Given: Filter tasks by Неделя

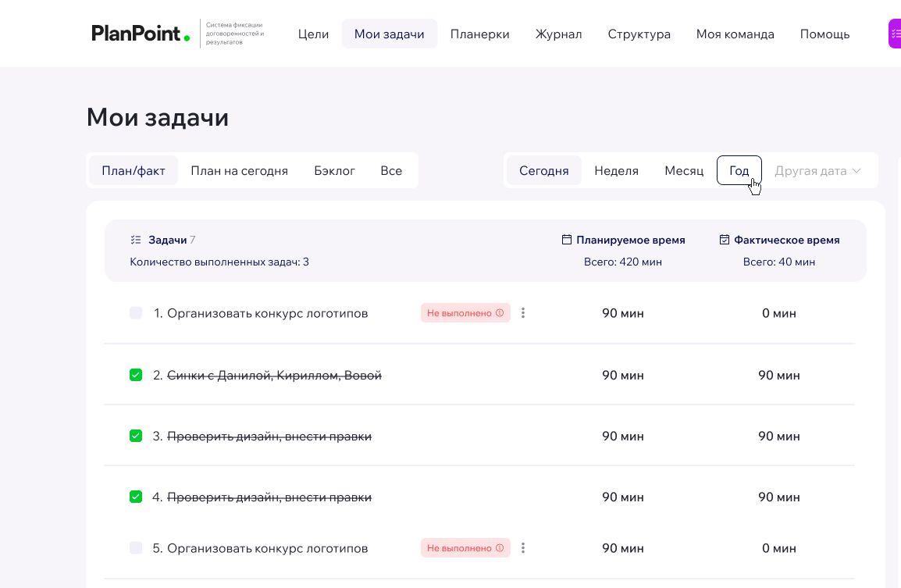Looking at the screenshot, I should point(616,170).
